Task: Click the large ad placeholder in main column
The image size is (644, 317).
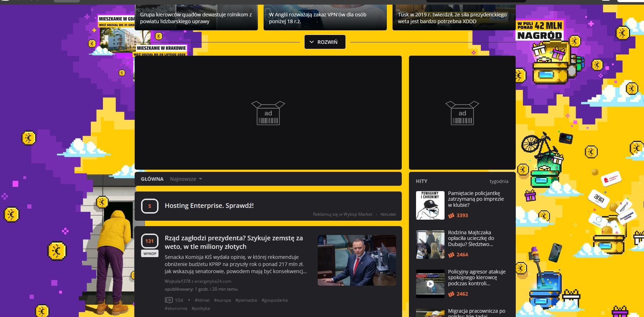Action: coord(268,113)
